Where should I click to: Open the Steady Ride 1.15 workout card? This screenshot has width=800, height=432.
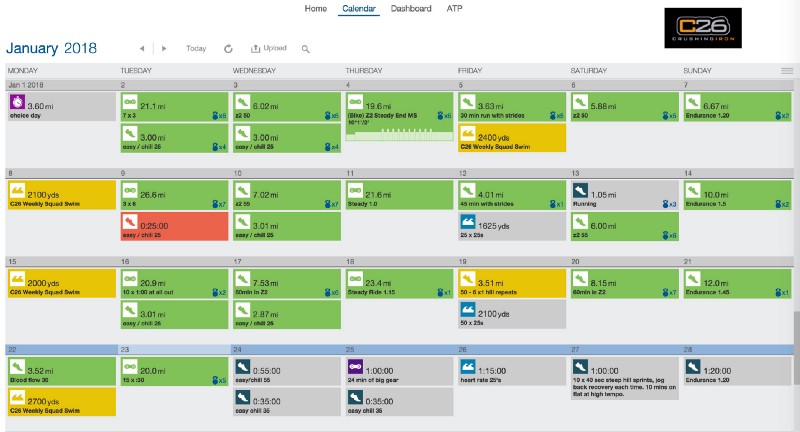pos(398,286)
